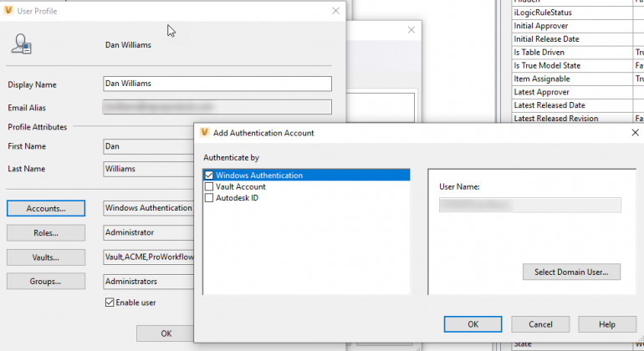Check the Vault Account checkbox
The image size is (644, 351).
coord(209,187)
